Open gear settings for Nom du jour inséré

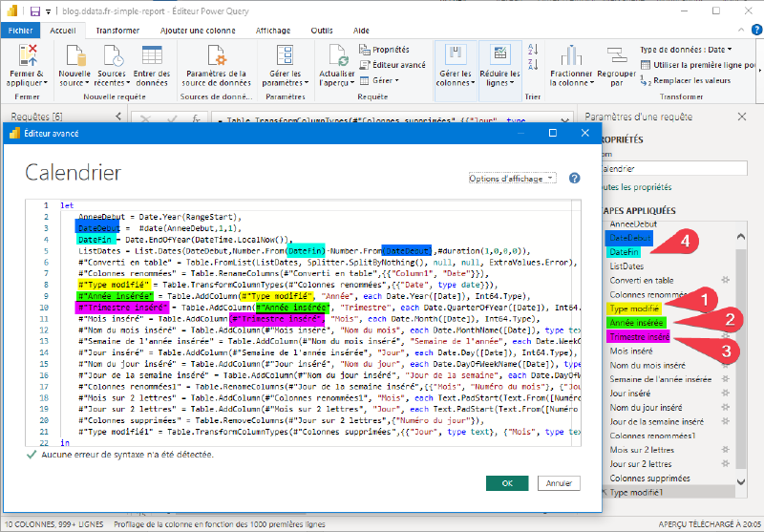[726, 407]
